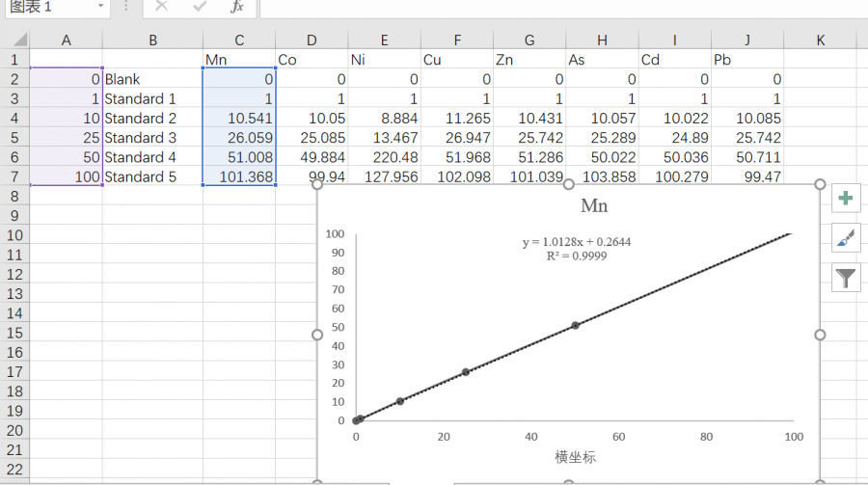Click the Select All corner triangle

point(19,40)
